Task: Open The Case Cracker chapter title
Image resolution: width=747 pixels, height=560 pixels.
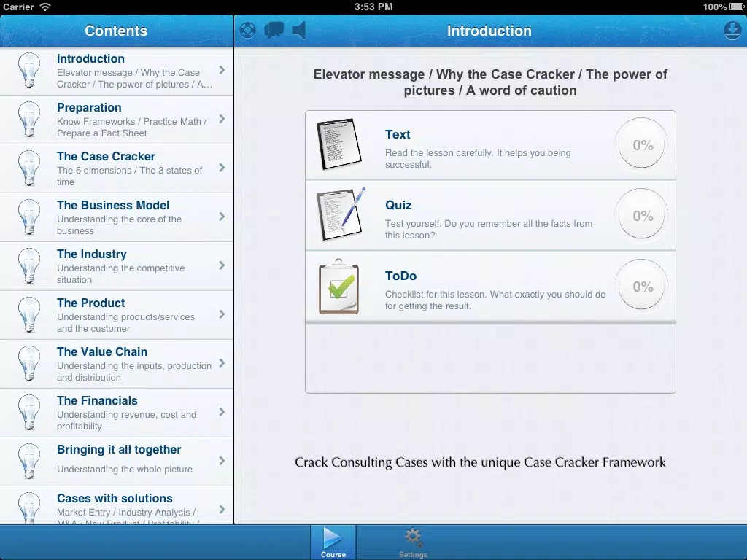Action: pos(106,156)
